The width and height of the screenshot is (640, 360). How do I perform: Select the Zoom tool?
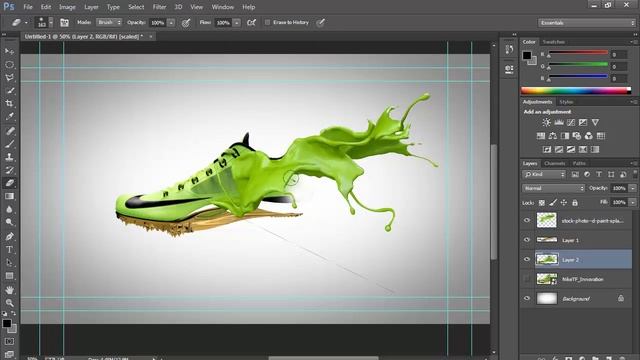[x=9, y=303]
